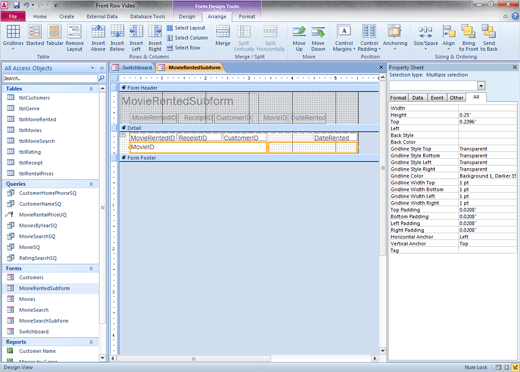The width and height of the screenshot is (520, 372).
Task: Collapse the Tables group
Action: pos(91,89)
